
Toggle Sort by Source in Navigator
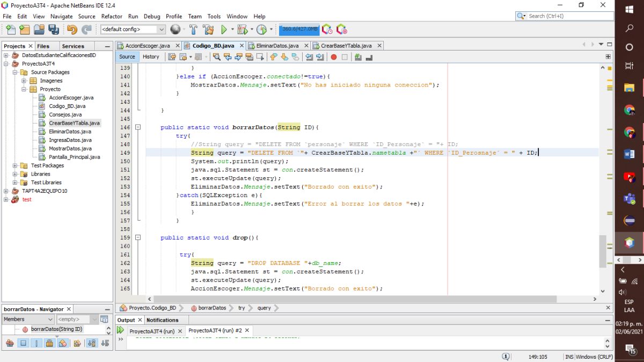[x=105, y=343]
